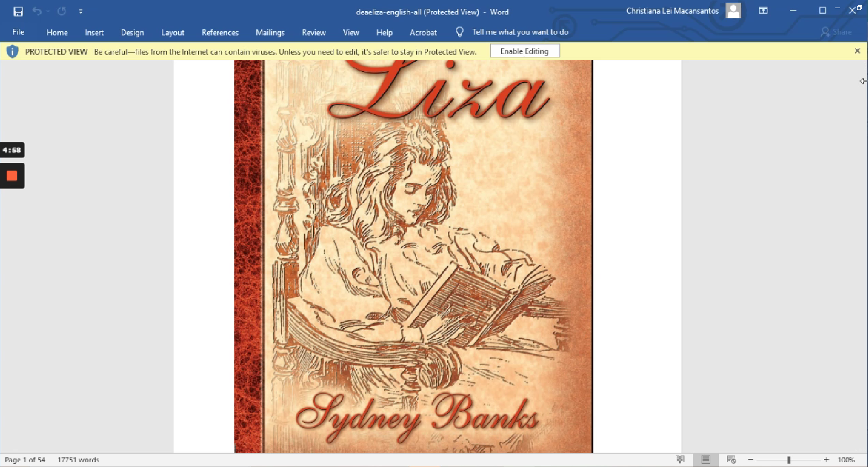Click the 17751 words count in status bar
Screen dimensions: 868x467
tap(78, 459)
